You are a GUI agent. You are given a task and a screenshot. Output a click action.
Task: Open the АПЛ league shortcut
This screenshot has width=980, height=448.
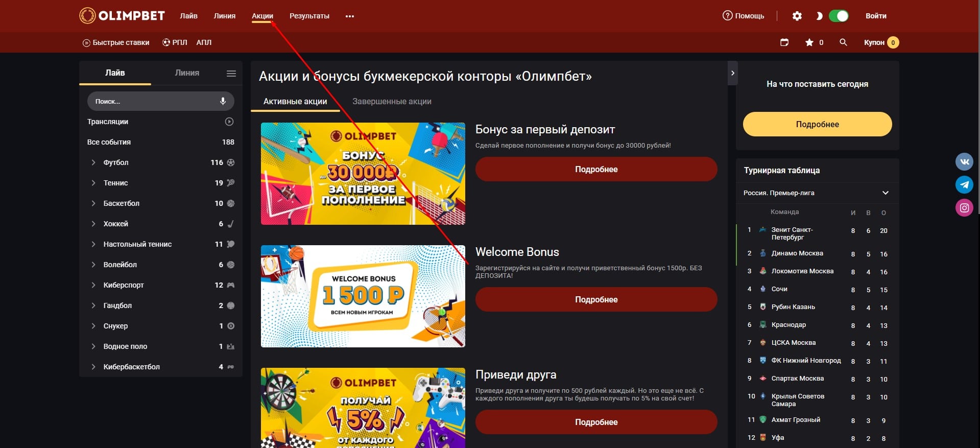[204, 42]
